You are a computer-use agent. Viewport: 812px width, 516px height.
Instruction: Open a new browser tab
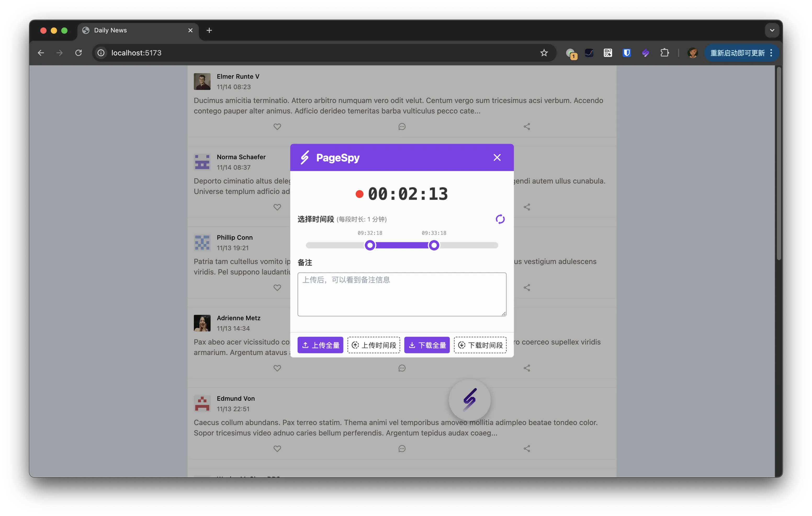tap(209, 30)
